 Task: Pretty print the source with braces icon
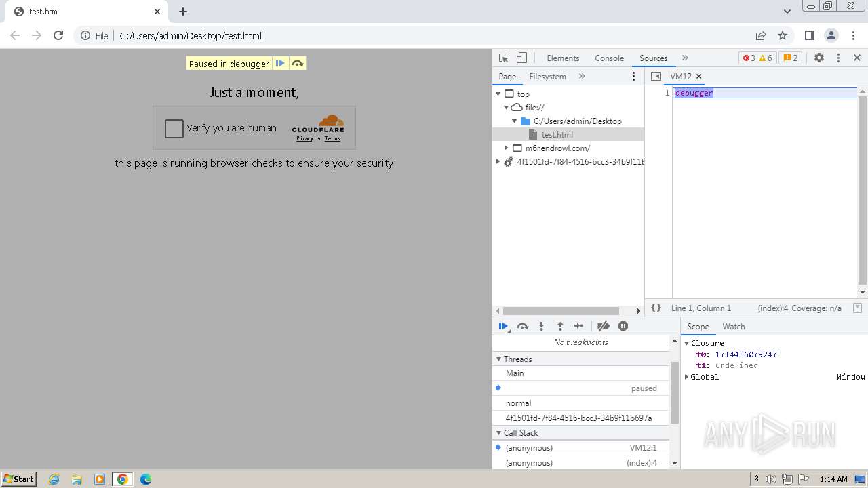656,308
